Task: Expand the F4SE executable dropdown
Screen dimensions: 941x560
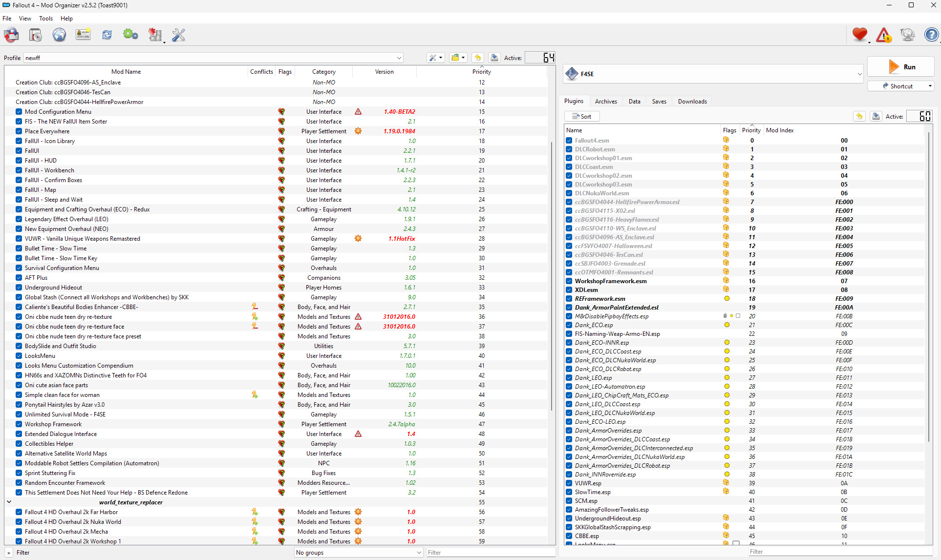Action: pyautogui.click(x=859, y=74)
